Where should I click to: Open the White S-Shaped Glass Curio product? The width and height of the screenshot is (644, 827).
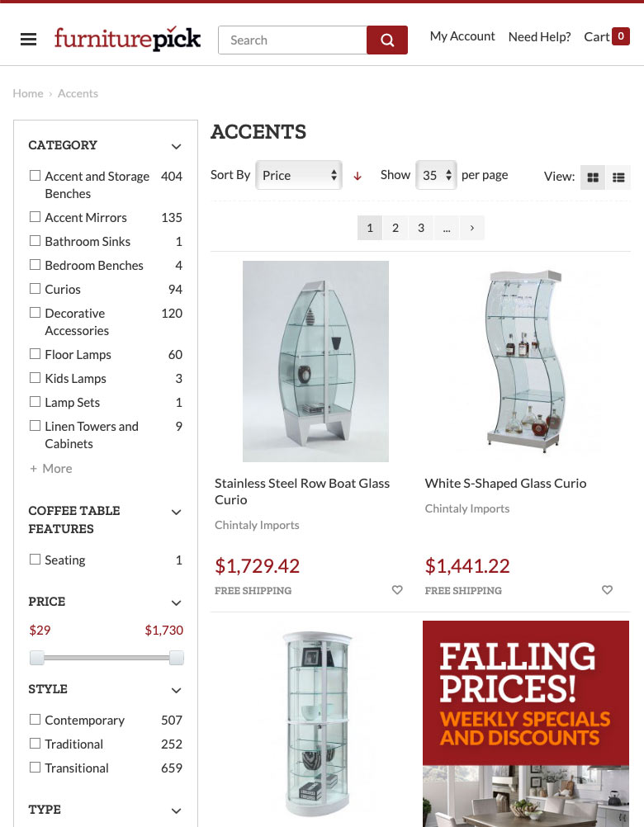[505, 483]
